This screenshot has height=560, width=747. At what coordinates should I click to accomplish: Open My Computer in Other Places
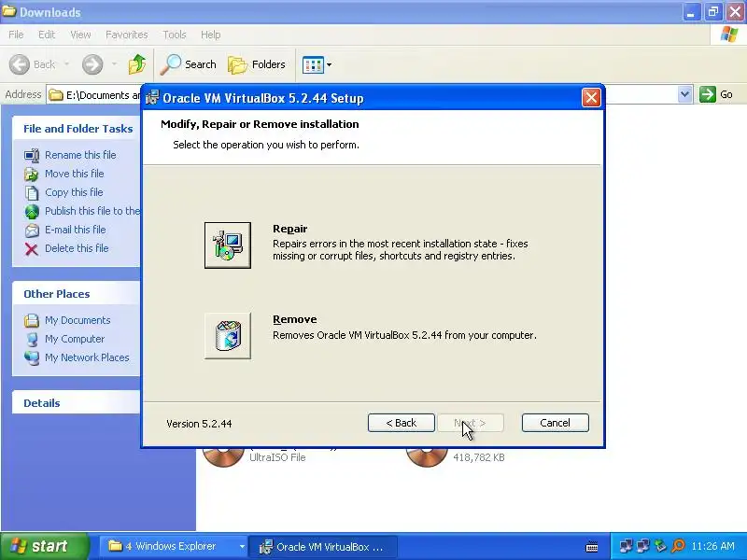[75, 339]
